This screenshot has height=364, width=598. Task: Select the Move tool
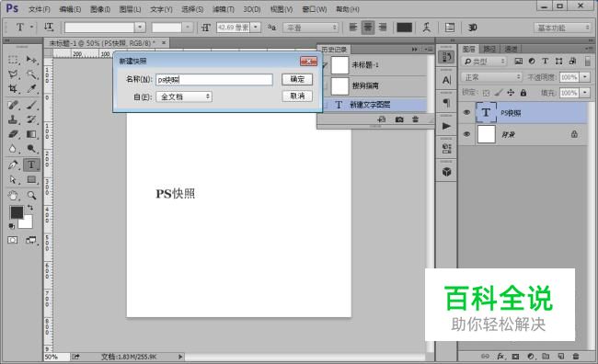[31, 60]
